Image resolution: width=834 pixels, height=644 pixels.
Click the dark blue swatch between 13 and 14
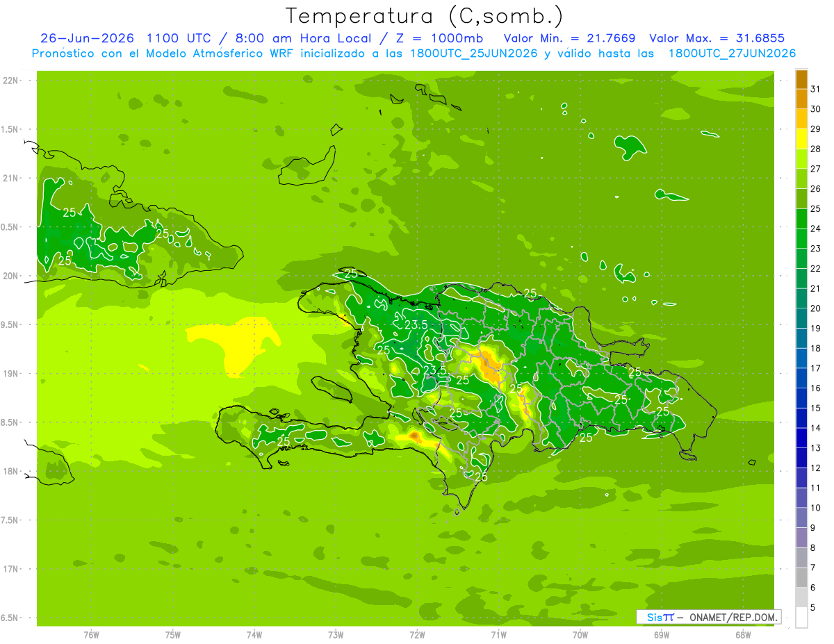(x=801, y=438)
